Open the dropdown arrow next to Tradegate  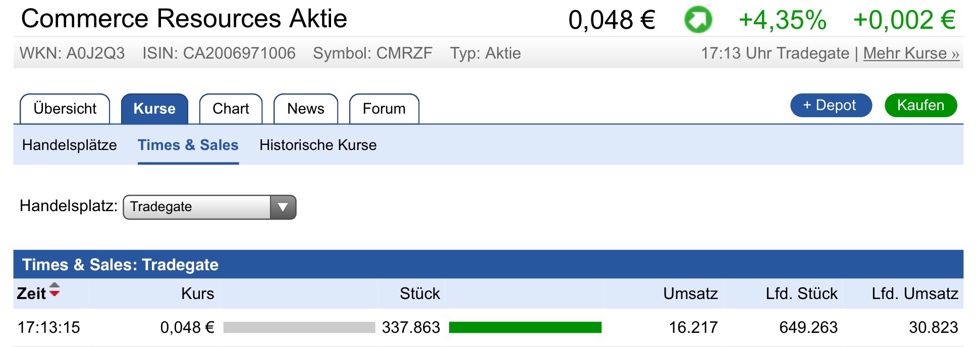coord(283,207)
